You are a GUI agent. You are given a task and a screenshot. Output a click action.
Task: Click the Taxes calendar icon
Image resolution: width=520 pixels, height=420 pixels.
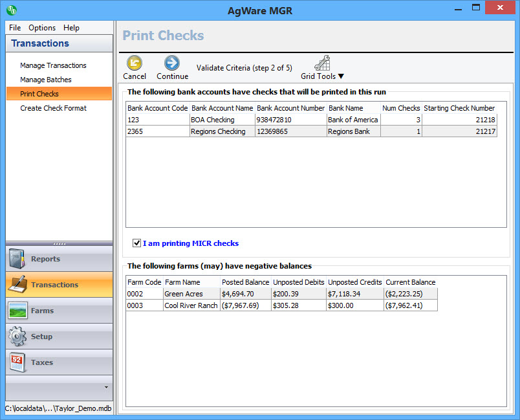(x=17, y=362)
